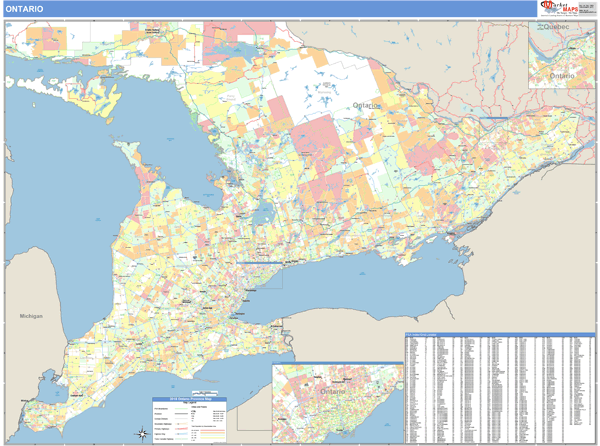Screen dimensions: 600x446
Task: Open the bottom Ontario city inset map
Action: click(337, 403)
